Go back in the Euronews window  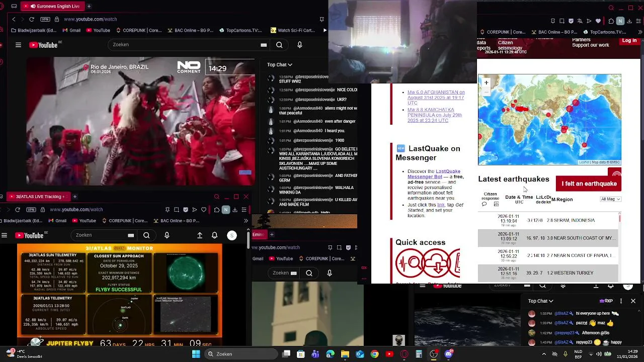14,19
